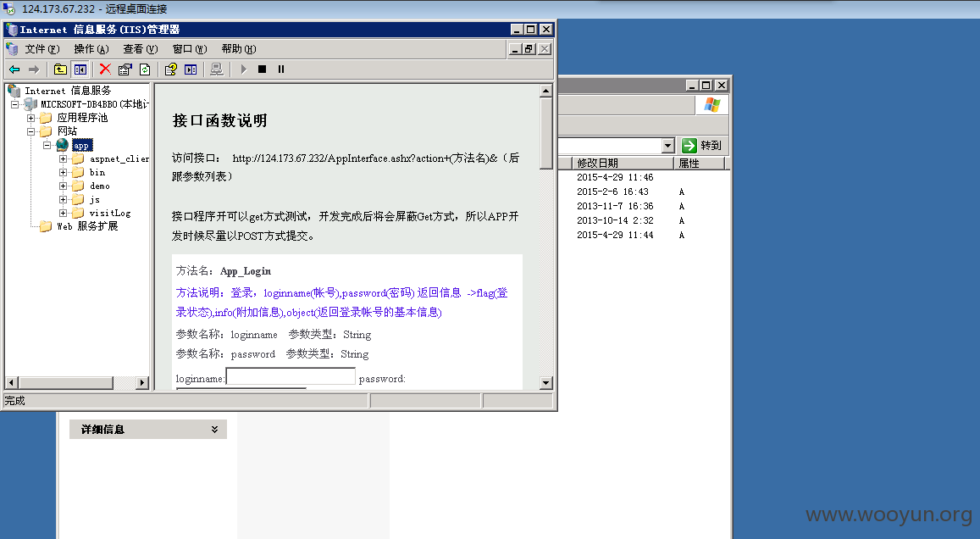Open Help with question mark icon

170,69
